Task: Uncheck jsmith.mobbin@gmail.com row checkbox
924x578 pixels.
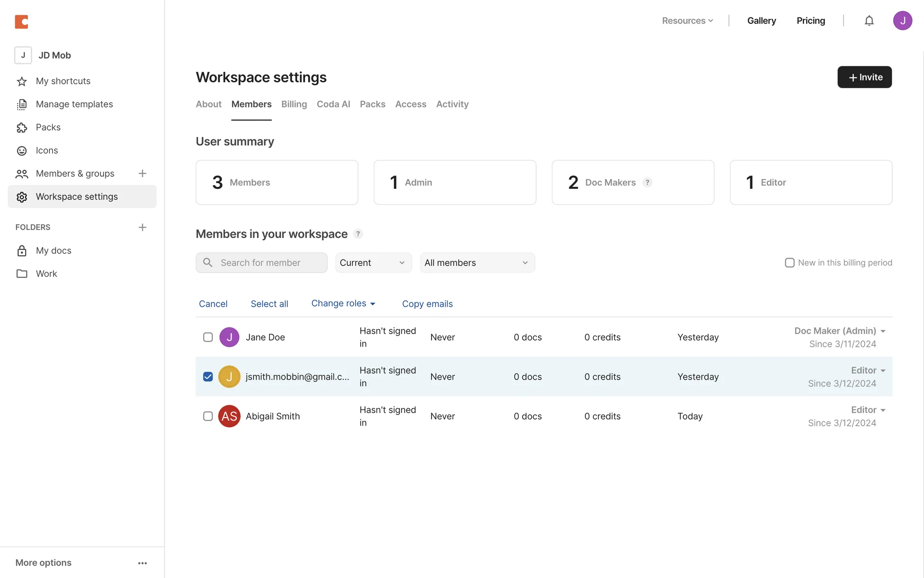Action: point(208,377)
